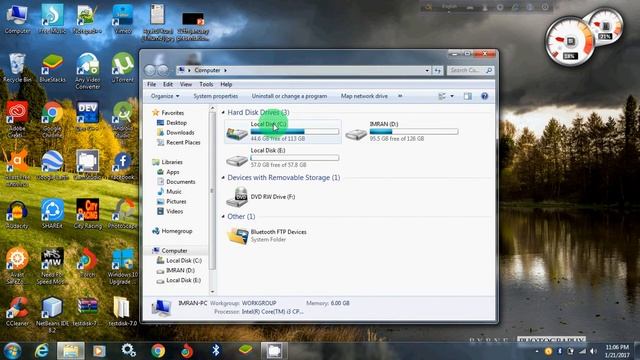640x360 pixels.
Task: Show more toolbar commands chevron
Action: click(400, 96)
